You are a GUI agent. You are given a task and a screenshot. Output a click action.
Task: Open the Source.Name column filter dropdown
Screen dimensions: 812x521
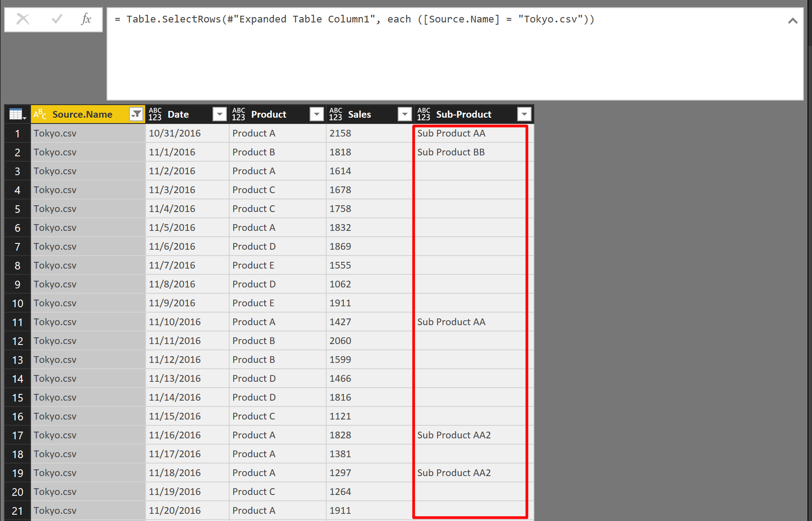pyautogui.click(x=136, y=114)
